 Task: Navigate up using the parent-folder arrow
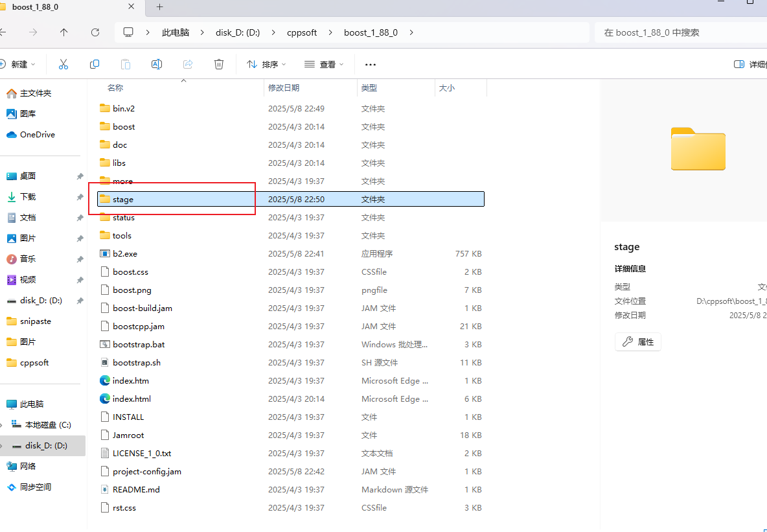[x=63, y=32]
